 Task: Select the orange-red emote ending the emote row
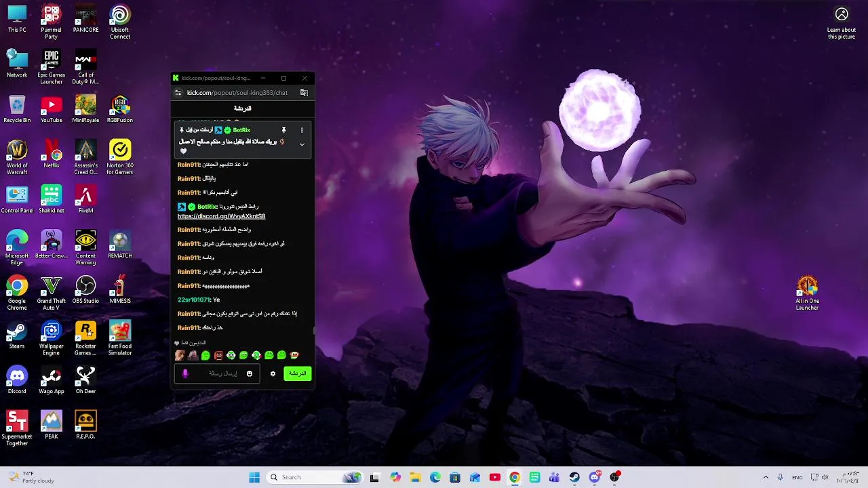[x=294, y=355]
